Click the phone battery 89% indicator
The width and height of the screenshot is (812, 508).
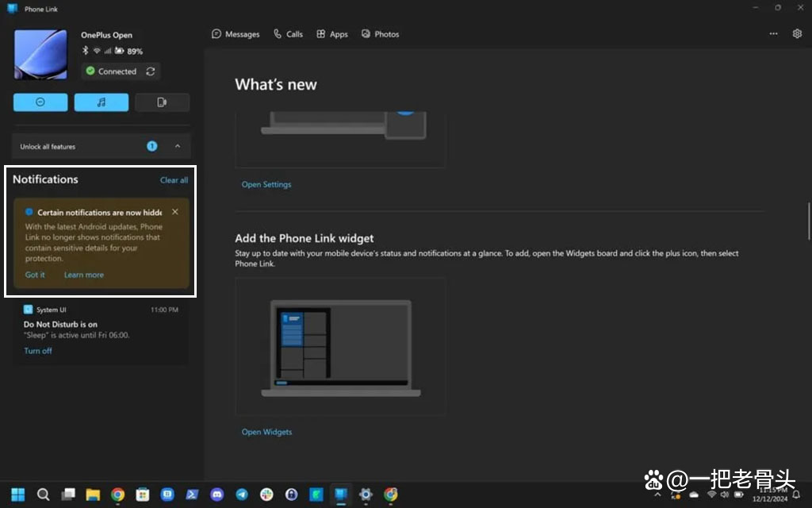[x=128, y=51]
